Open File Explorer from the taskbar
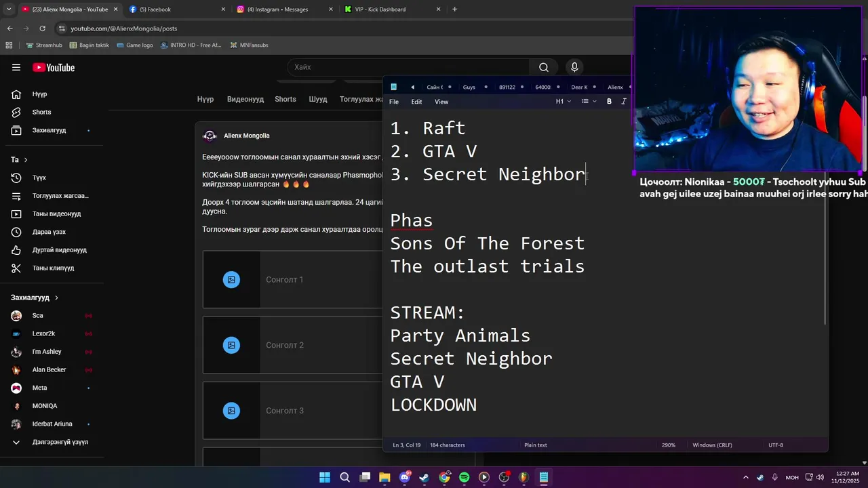 pyautogui.click(x=384, y=477)
